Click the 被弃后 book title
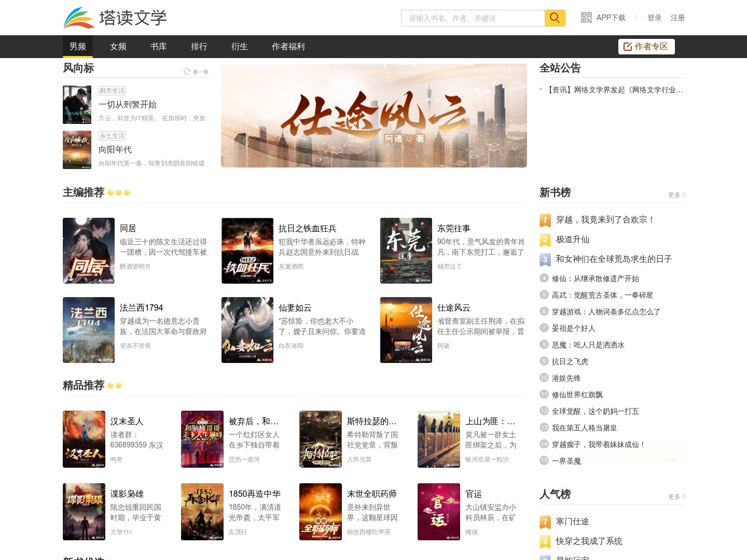 tap(254, 422)
